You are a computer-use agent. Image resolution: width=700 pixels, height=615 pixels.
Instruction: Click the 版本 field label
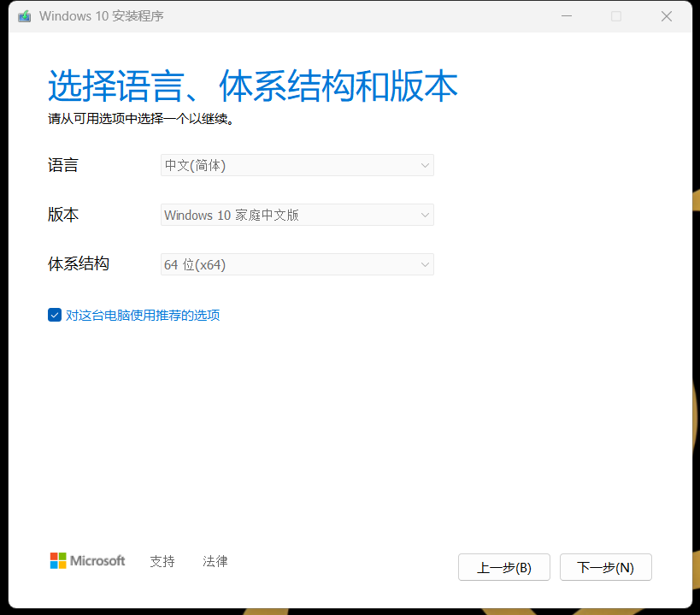point(63,215)
